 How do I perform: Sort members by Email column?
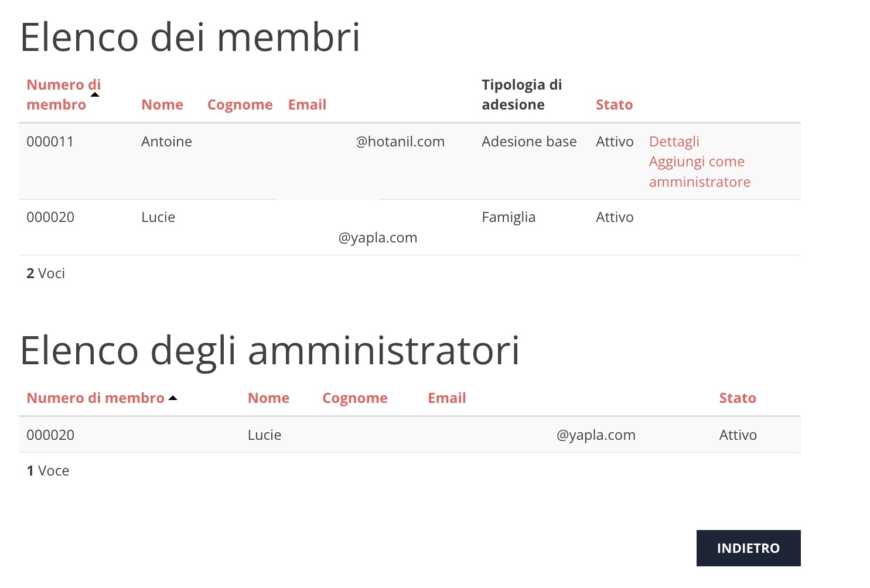(307, 104)
